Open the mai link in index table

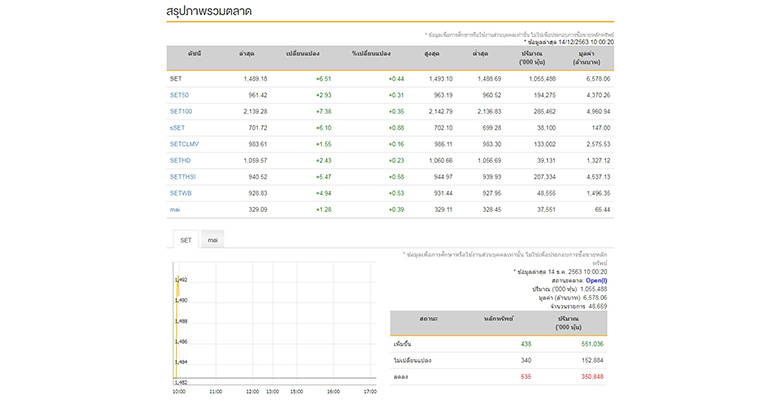(175, 209)
